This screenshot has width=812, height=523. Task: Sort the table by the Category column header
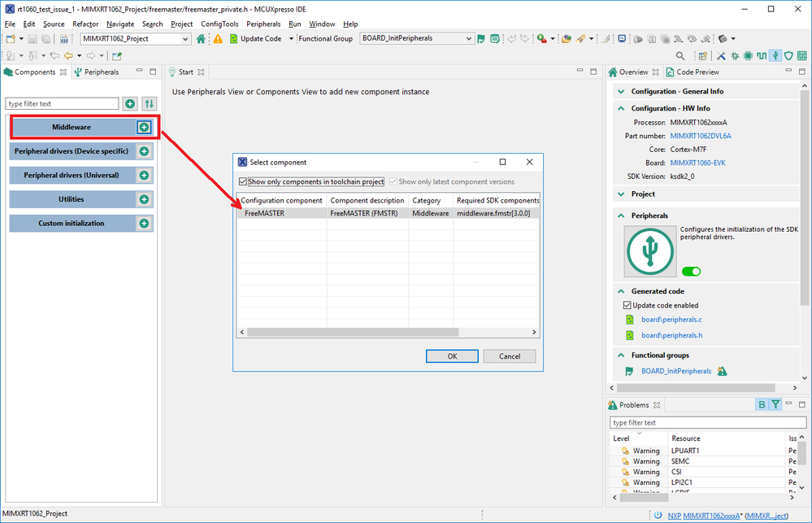pos(431,200)
